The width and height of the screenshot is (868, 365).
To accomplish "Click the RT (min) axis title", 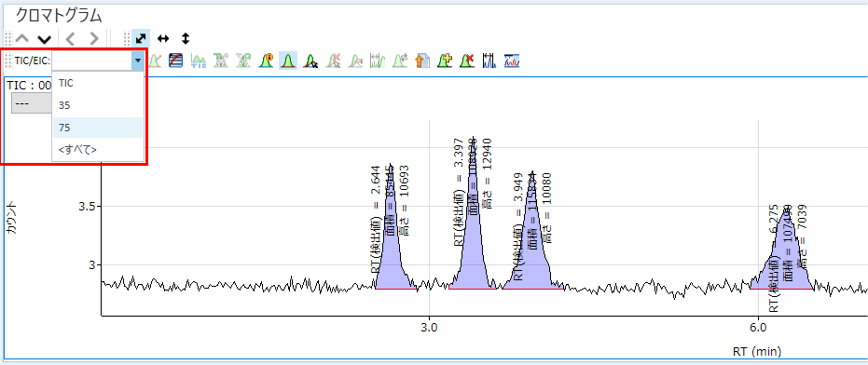I will pos(757,351).
